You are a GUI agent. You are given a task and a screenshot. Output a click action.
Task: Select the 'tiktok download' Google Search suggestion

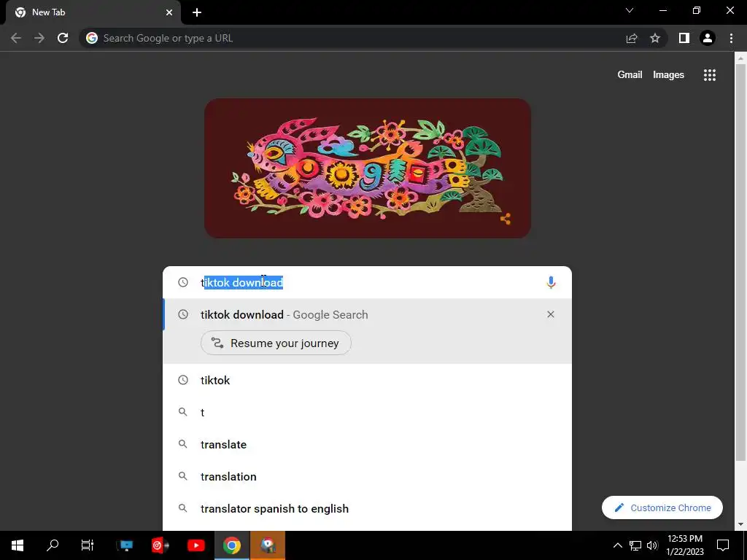pos(368,315)
